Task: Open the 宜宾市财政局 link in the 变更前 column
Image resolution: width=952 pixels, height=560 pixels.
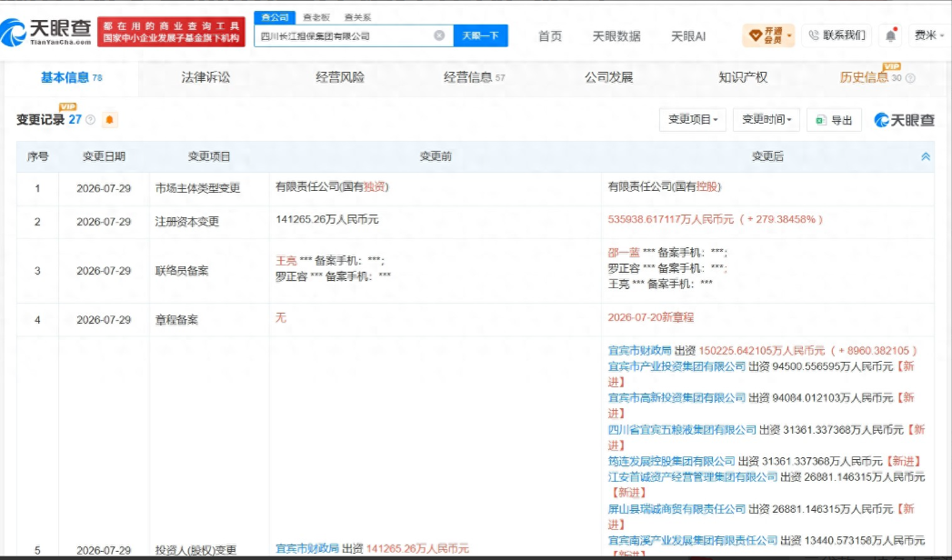Action: [x=307, y=548]
